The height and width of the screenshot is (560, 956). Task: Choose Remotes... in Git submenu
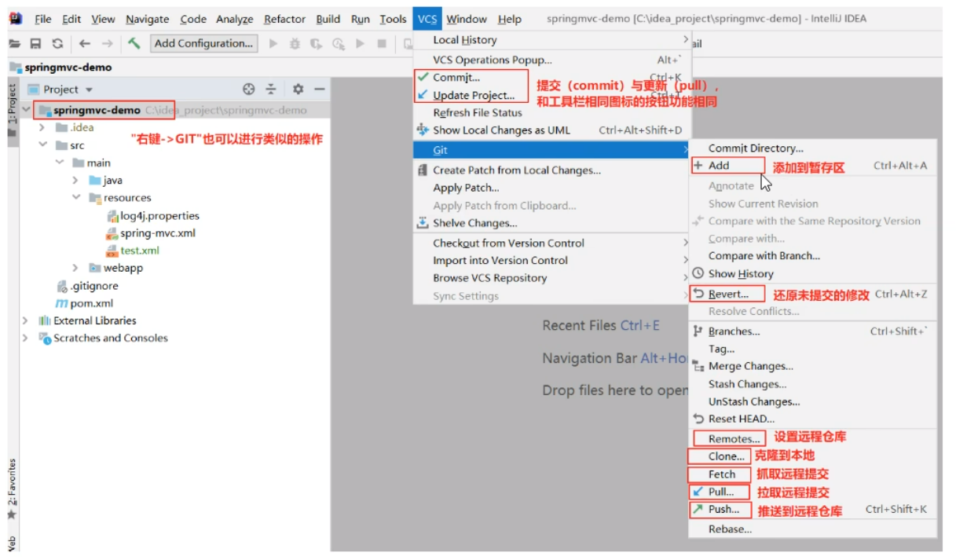tap(813, 439)
